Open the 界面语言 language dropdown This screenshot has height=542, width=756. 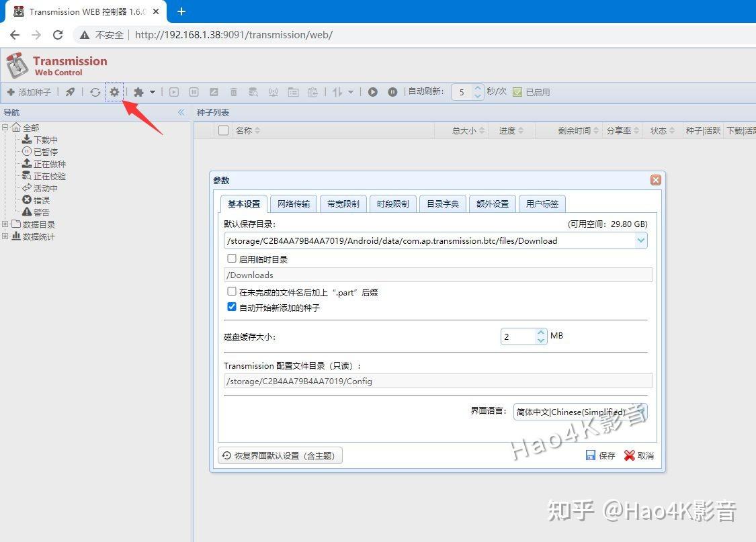point(641,412)
